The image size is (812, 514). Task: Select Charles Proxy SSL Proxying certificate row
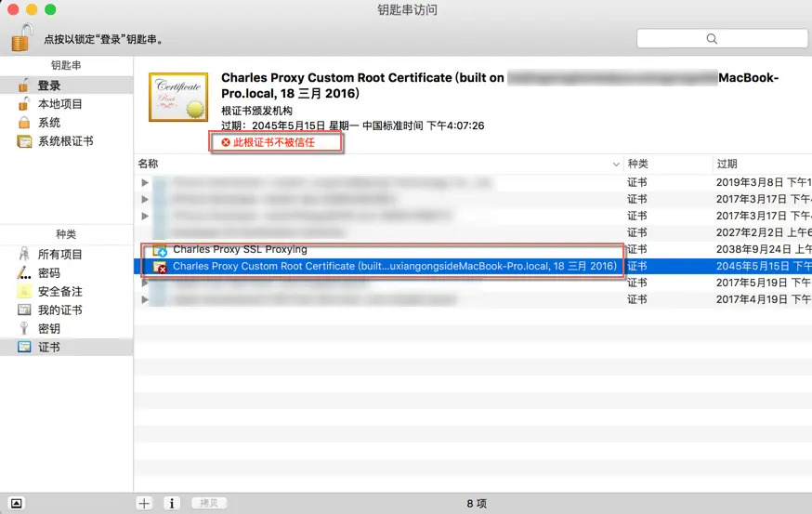473,249
